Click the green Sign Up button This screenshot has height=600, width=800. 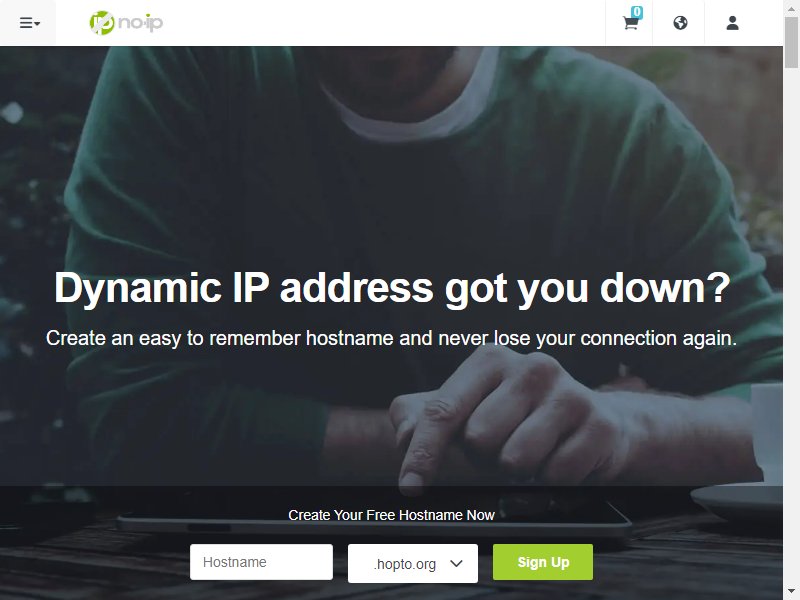point(543,562)
